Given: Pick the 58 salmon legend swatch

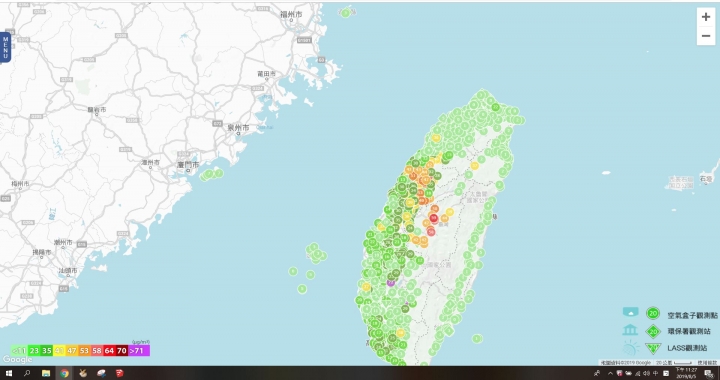Looking at the screenshot, I should pos(96,351).
